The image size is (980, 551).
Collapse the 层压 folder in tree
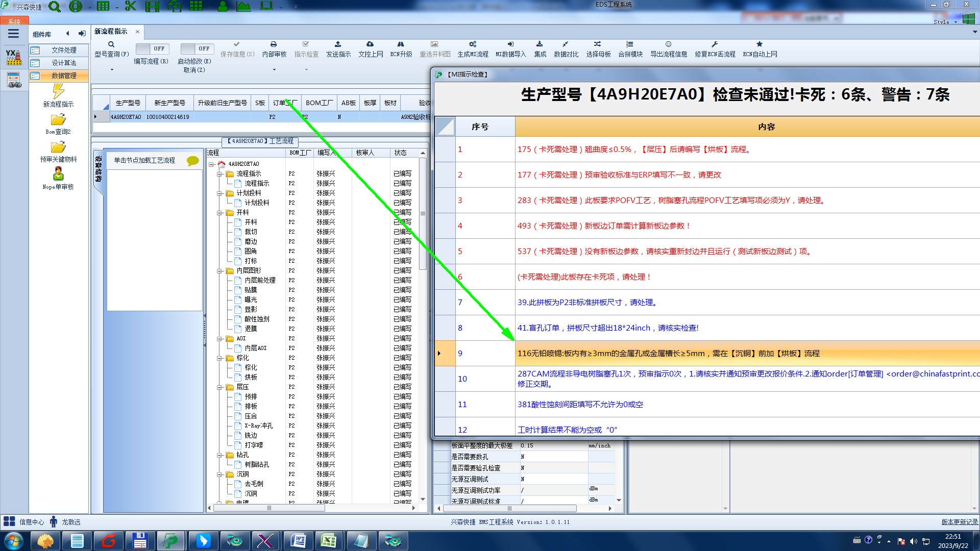coord(220,387)
